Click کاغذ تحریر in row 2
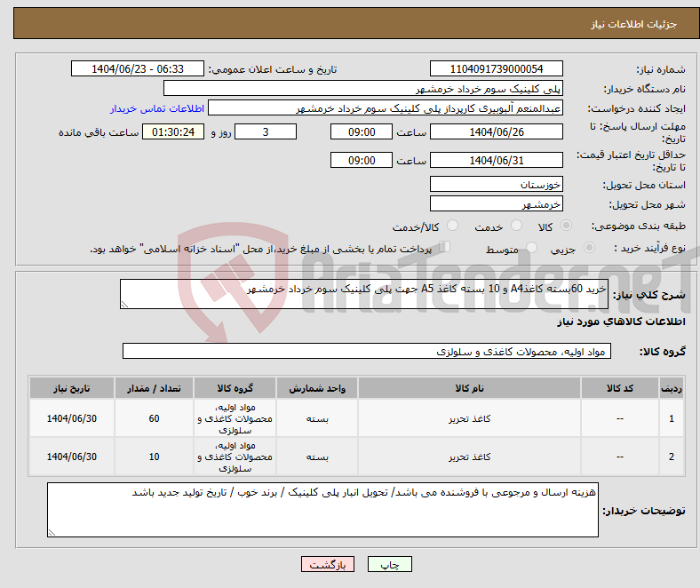This screenshot has width=700, height=588. tap(469, 457)
